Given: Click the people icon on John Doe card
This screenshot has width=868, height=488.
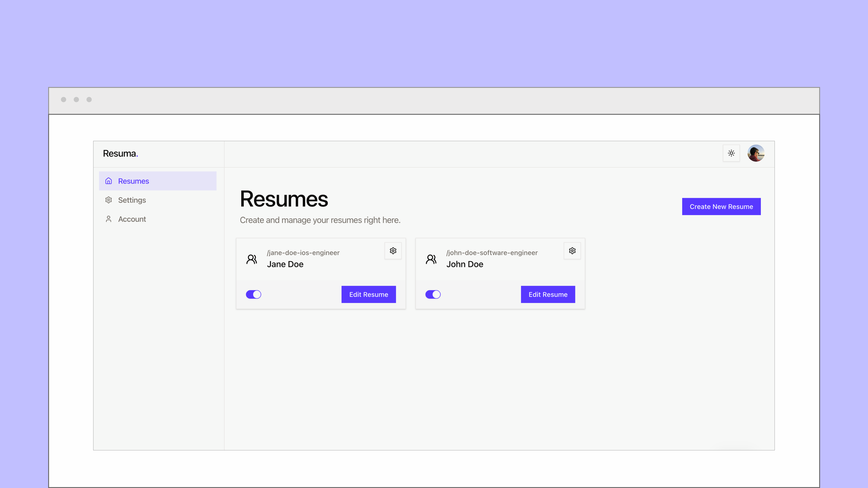Looking at the screenshot, I should pos(431,259).
